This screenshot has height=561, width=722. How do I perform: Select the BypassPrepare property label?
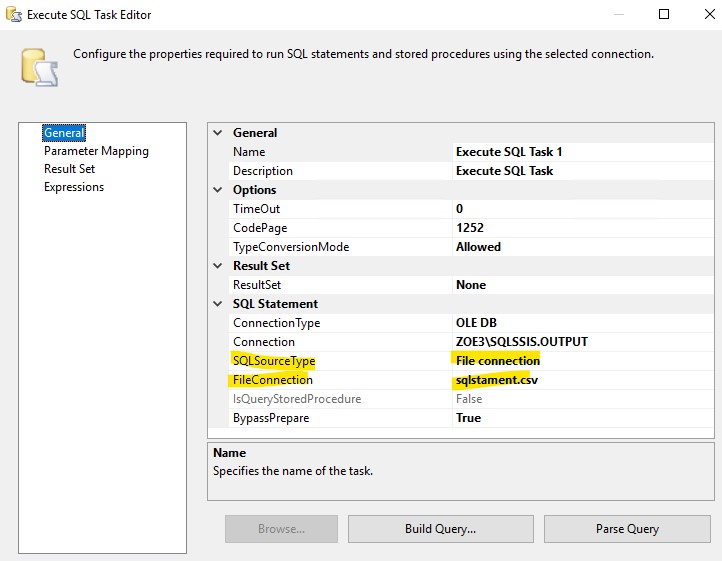271,418
